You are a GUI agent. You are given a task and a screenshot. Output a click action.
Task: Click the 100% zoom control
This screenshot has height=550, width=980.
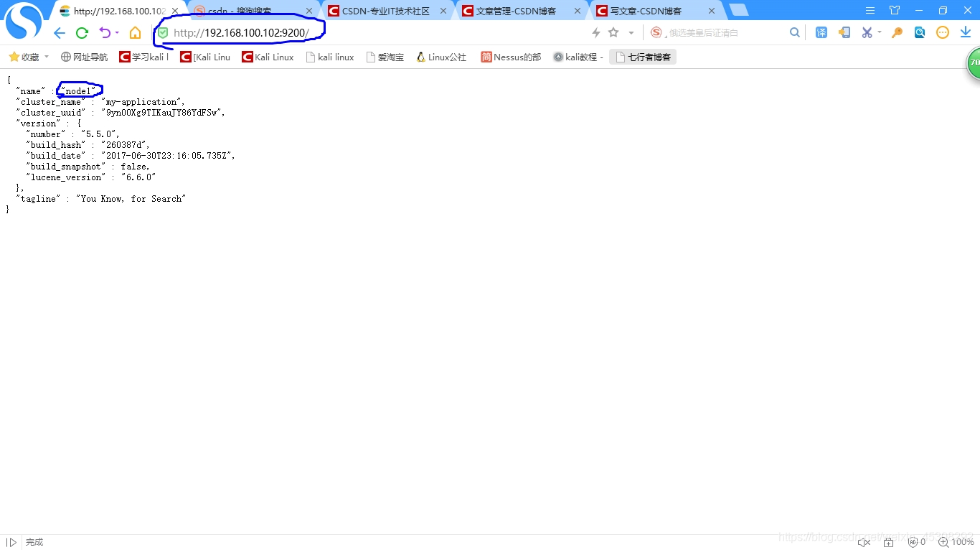[x=956, y=542]
